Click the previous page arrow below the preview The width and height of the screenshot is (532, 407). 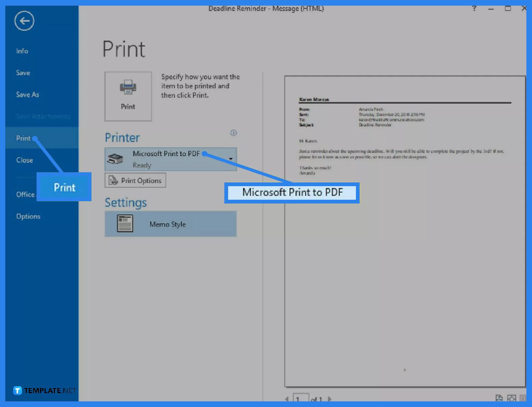(287, 399)
